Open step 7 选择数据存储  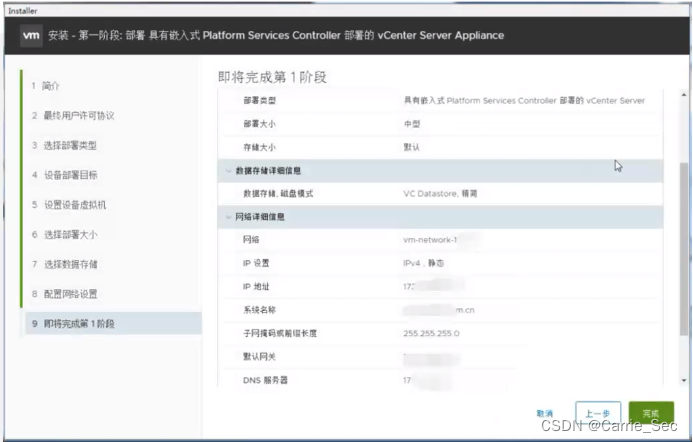[x=65, y=264]
